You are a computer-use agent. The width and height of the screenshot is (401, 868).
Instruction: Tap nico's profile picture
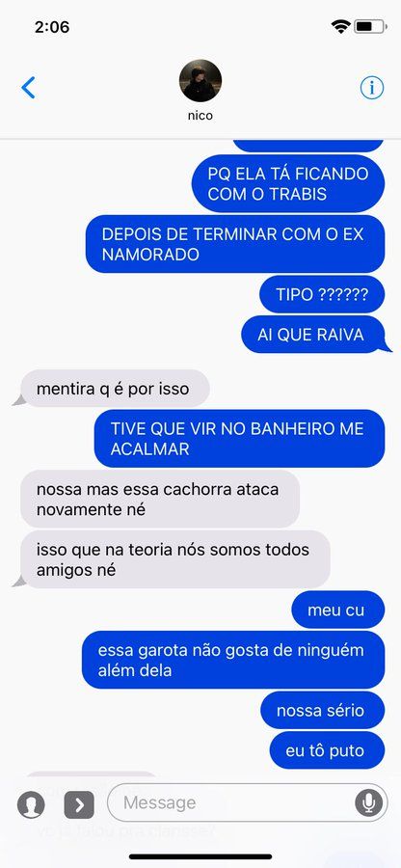tap(200, 81)
